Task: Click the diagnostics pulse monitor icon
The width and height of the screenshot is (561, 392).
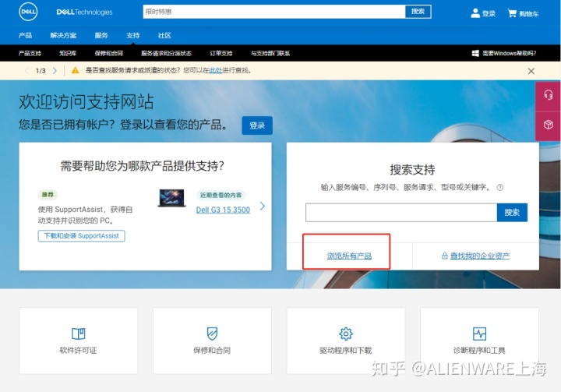Action: [x=479, y=334]
